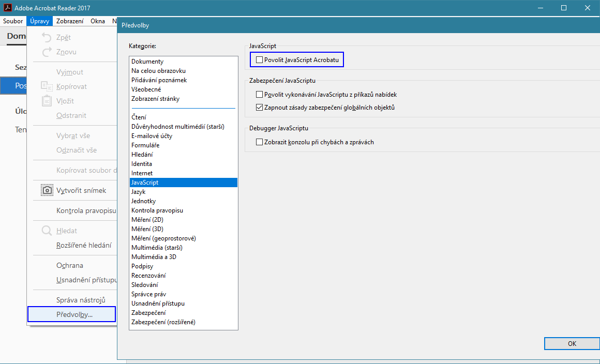
Task: Open the Soubor menu
Action: 13,21
